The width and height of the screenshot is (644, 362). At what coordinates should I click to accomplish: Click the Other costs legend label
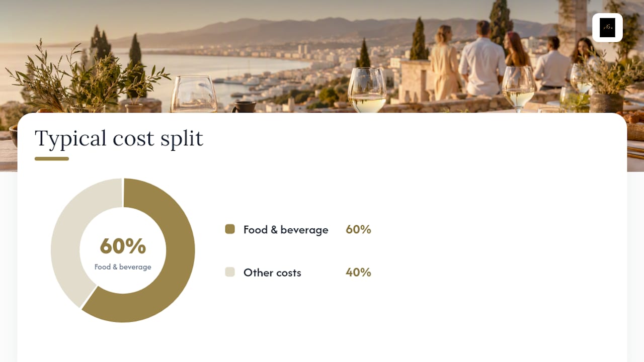272,273
